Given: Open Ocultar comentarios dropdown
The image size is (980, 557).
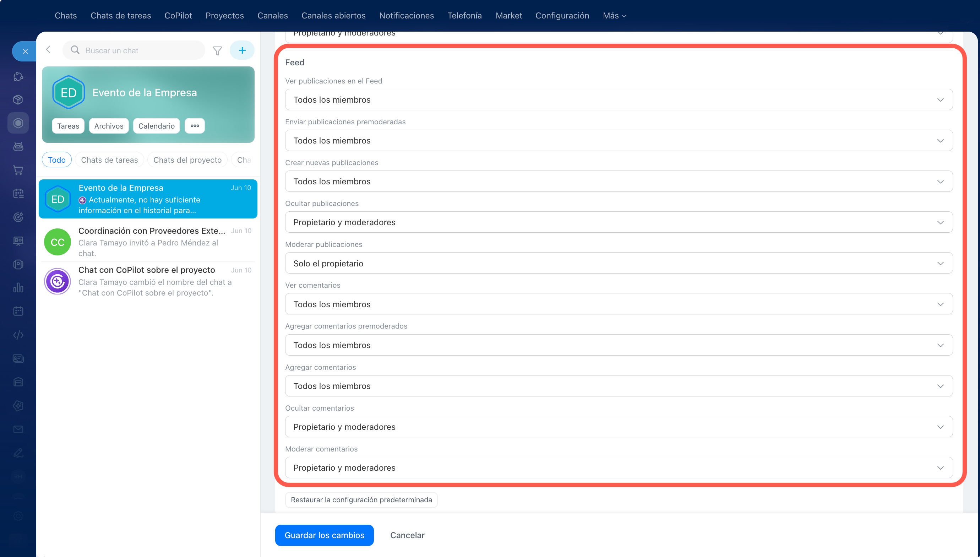Looking at the screenshot, I should click(x=619, y=427).
